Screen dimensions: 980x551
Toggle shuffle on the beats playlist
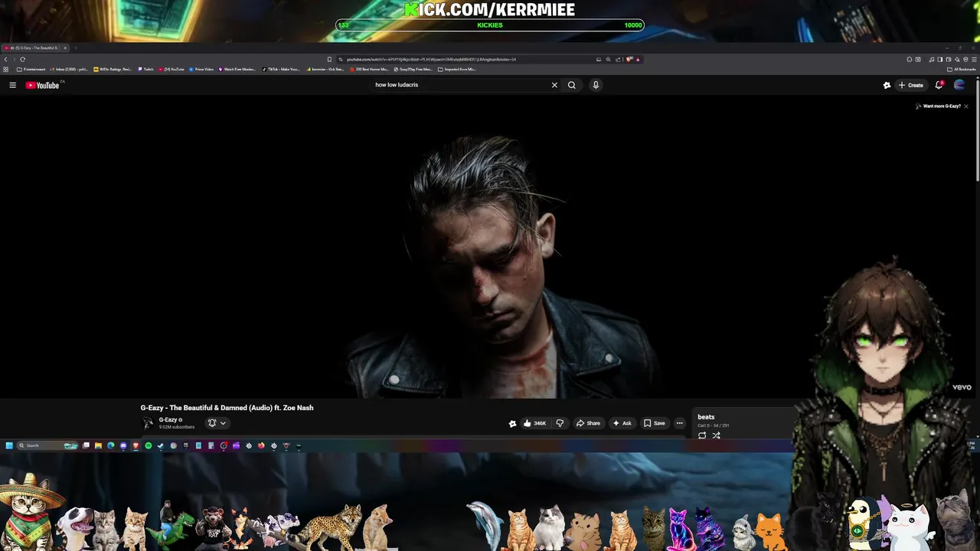pos(716,435)
